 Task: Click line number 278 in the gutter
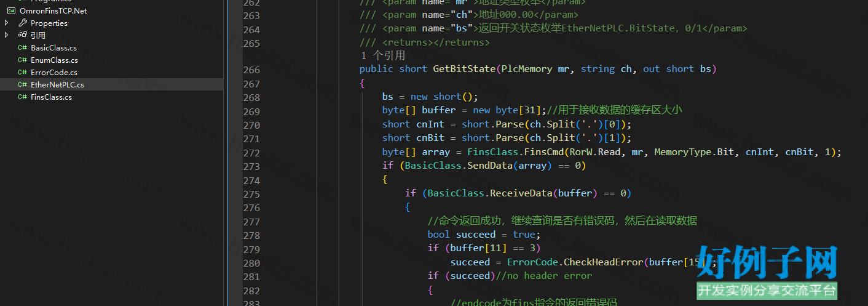click(251, 236)
